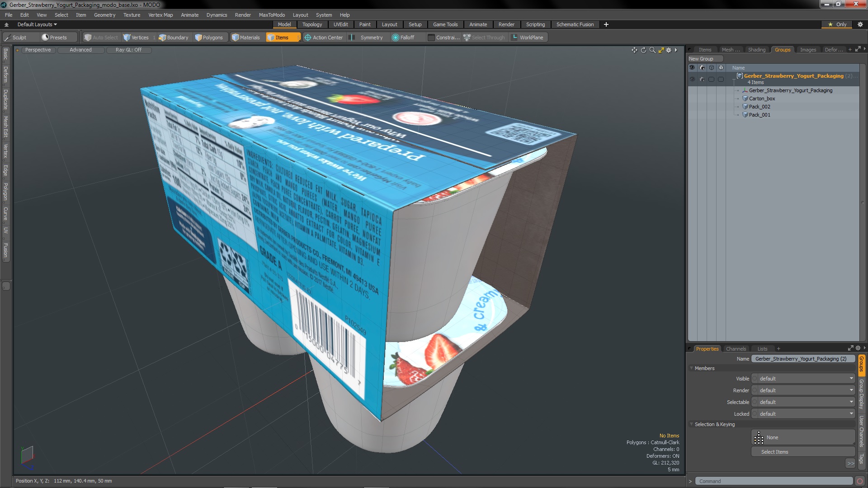Toggle Select Through mode

[x=484, y=38]
